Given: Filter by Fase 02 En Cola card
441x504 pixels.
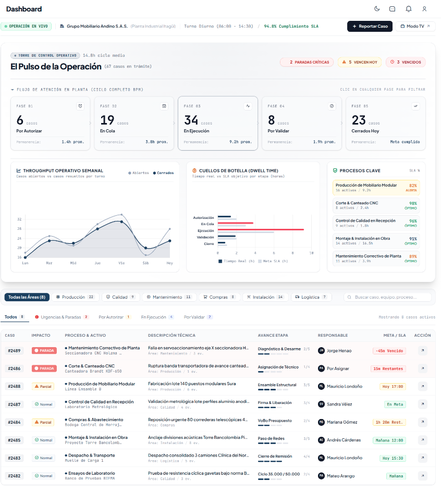Looking at the screenshot, I should click(x=134, y=124).
